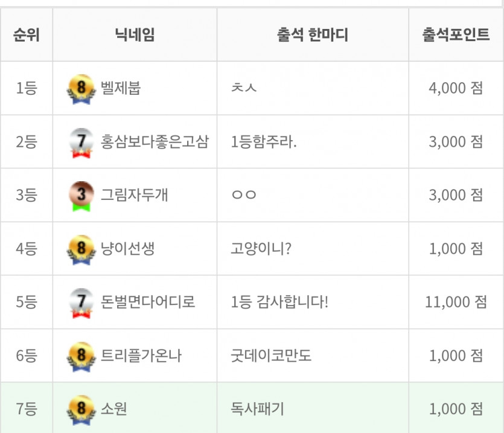504x433 pixels.
Task: Click the 순위 column header
Action: point(27,35)
